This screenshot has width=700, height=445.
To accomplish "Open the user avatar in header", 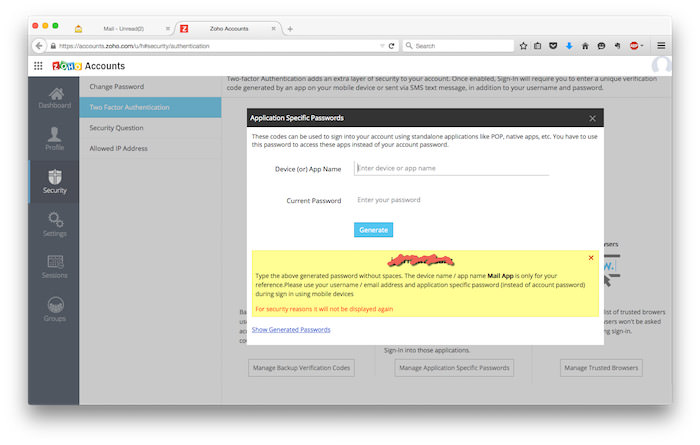I will pyautogui.click(x=661, y=66).
